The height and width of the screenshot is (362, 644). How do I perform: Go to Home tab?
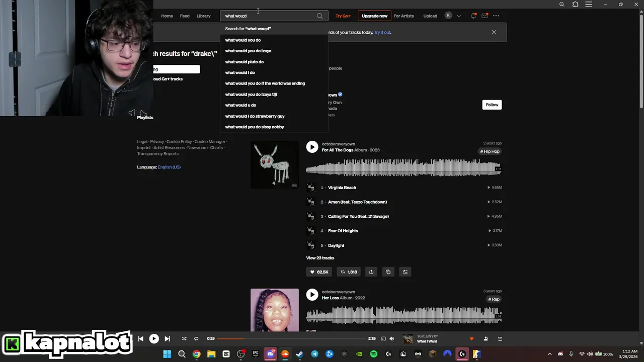(167, 16)
